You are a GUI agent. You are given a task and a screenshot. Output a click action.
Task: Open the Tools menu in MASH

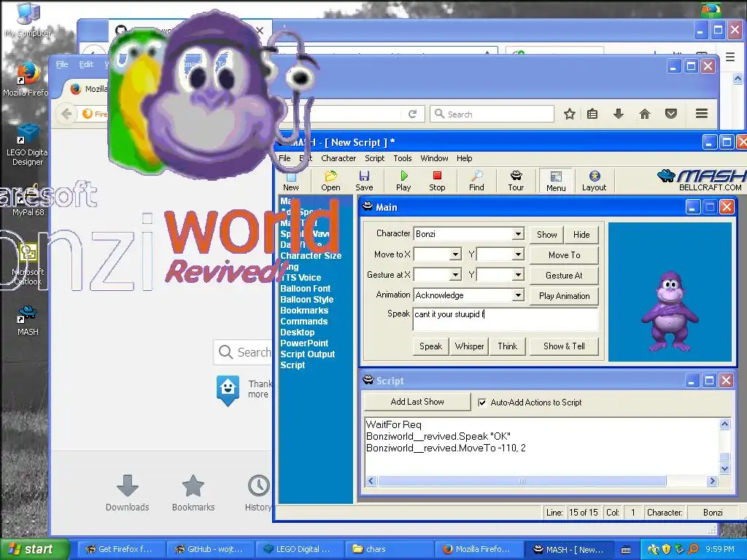click(x=402, y=158)
